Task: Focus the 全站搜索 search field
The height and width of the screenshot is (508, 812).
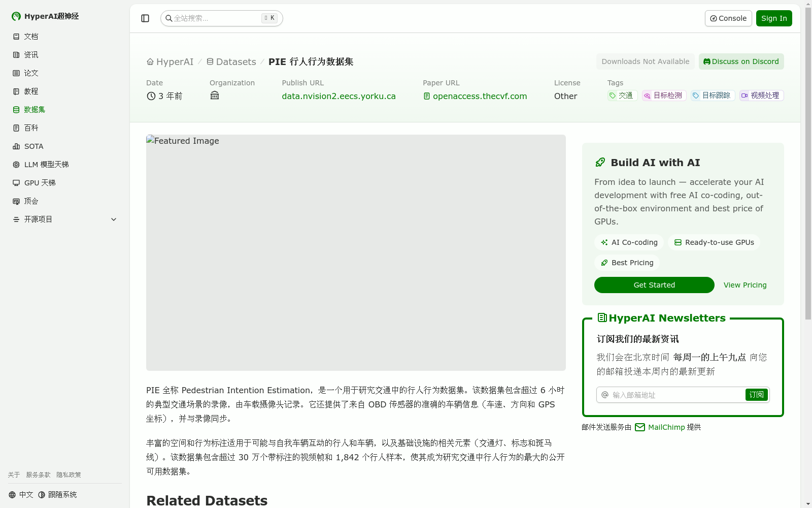Action: click(x=222, y=18)
